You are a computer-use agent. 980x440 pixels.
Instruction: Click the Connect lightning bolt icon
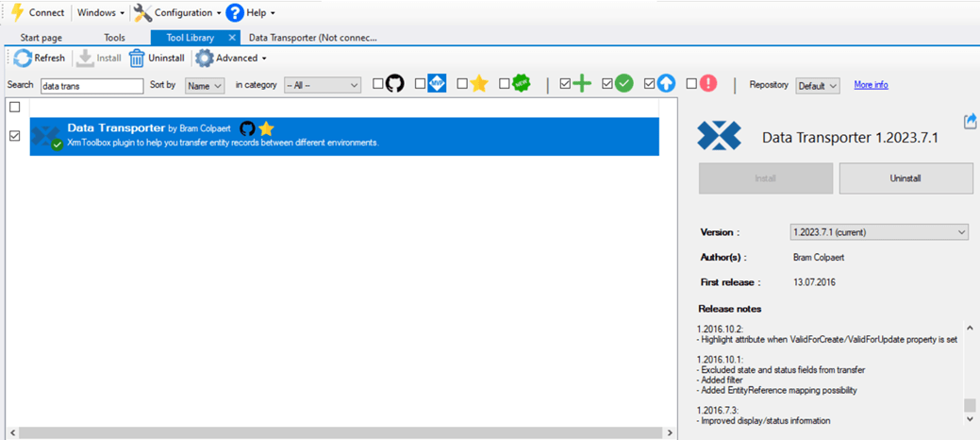(x=16, y=12)
